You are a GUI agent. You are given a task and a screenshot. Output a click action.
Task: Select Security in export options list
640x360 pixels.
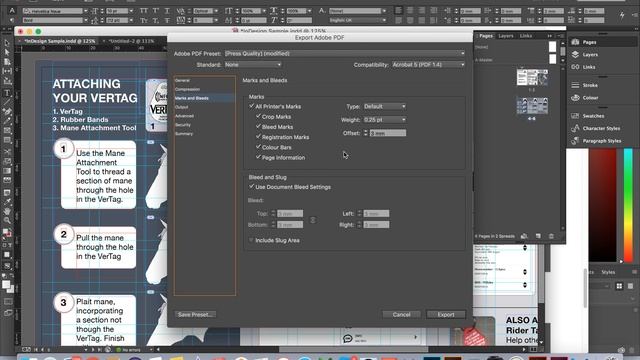pyautogui.click(x=183, y=125)
